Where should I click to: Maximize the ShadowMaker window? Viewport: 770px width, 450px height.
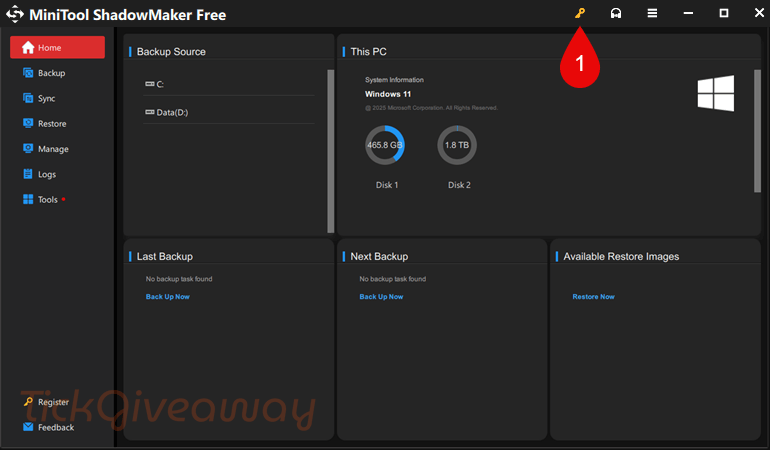tap(724, 13)
